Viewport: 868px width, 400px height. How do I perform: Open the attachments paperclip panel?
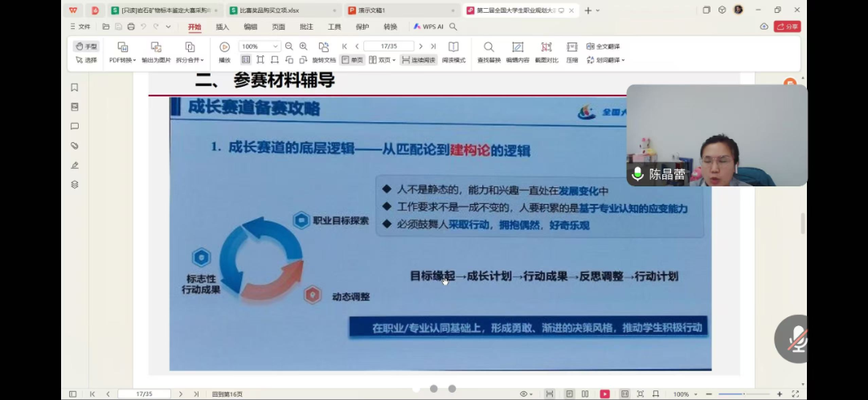click(x=75, y=145)
